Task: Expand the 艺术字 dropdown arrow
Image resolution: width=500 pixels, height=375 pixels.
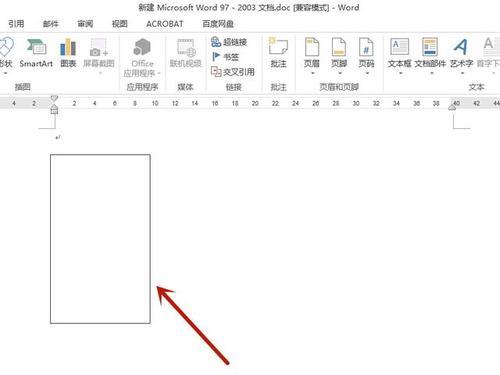Action: 463,73
